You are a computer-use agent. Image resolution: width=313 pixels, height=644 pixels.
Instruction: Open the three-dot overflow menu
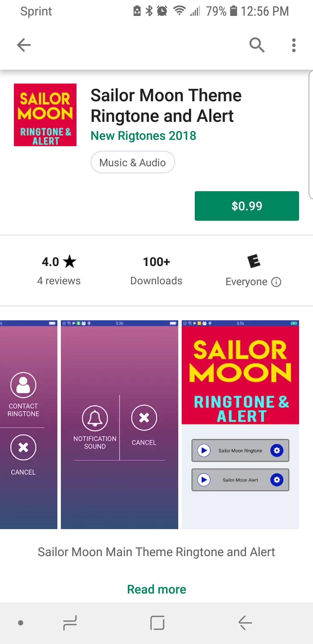pos(294,45)
